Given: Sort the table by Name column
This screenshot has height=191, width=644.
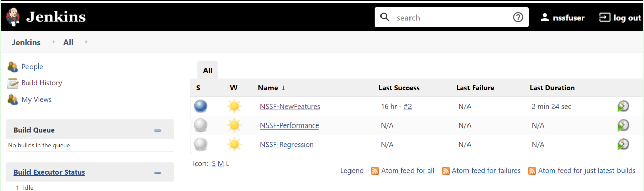Looking at the screenshot, I should (272, 88).
